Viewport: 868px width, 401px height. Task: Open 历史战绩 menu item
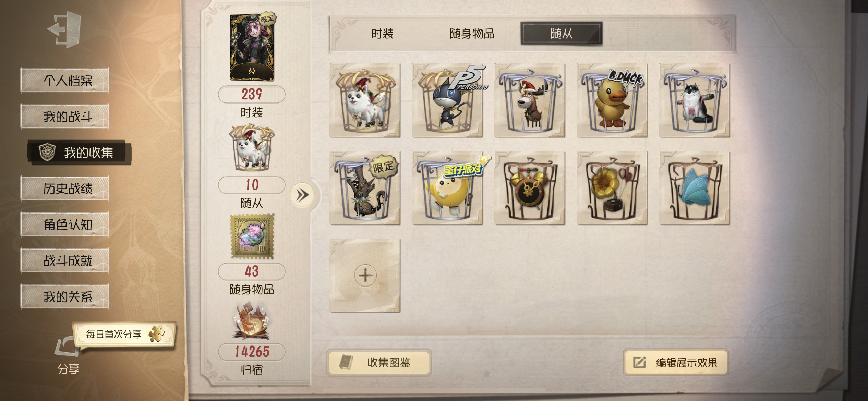click(x=65, y=189)
